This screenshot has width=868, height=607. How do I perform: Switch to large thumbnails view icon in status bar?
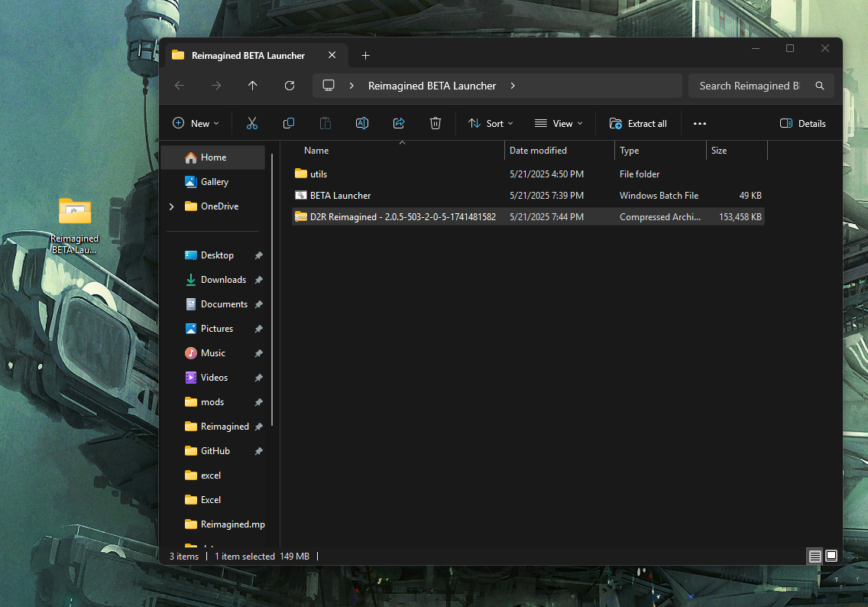pos(831,556)
